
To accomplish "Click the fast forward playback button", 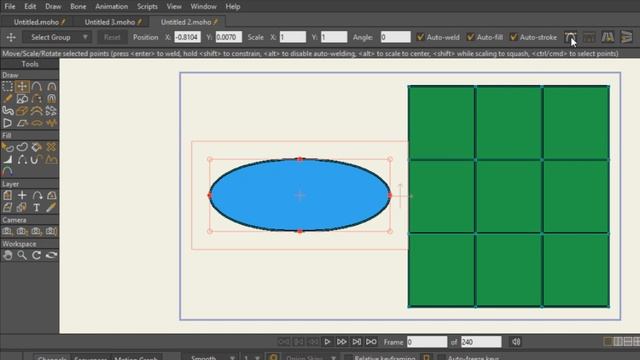I will pos(342,342).
